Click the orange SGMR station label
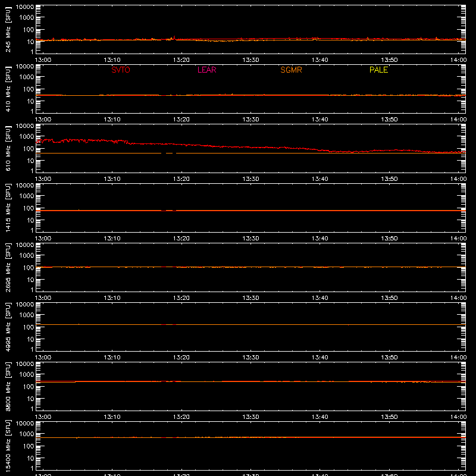This screenshot has height=476, width=476. [291, 70]
